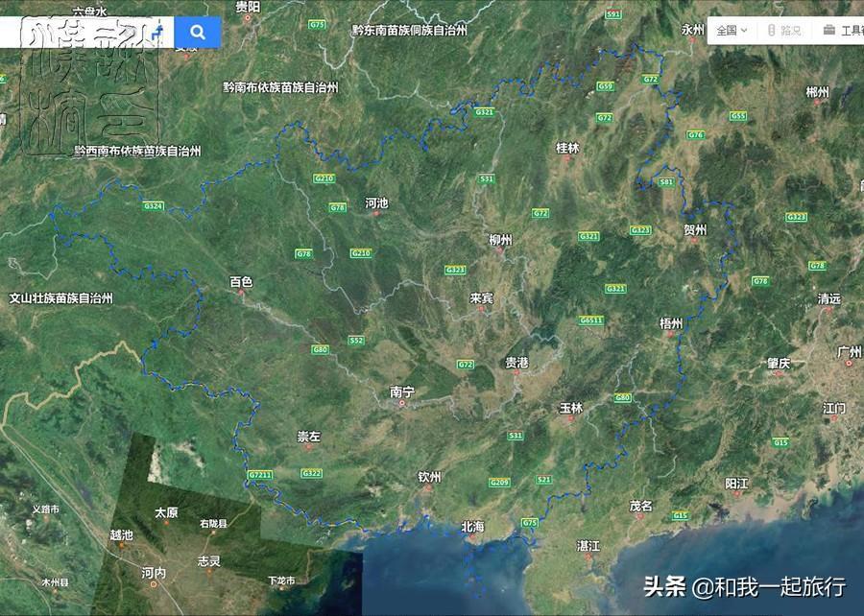The width and height of the screenshot is (864, 616).
Task: Select the 河内 label on the map
Action: pos(154,574)
